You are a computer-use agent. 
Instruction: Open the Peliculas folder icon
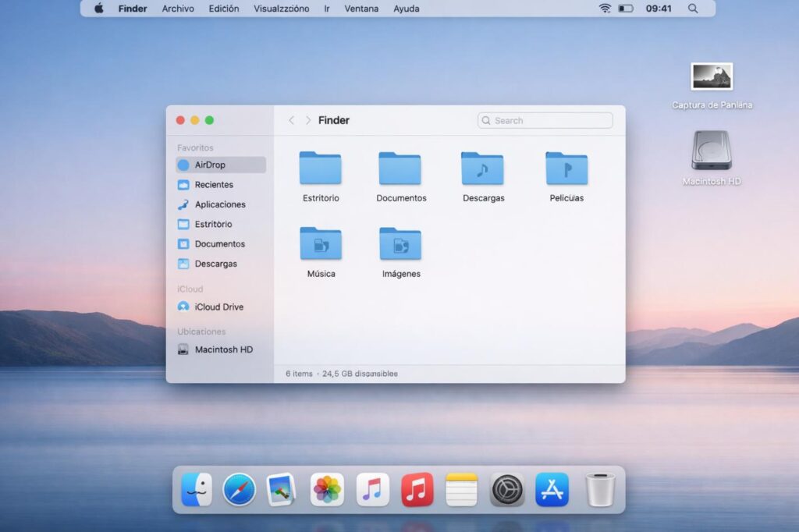(566, 168)
